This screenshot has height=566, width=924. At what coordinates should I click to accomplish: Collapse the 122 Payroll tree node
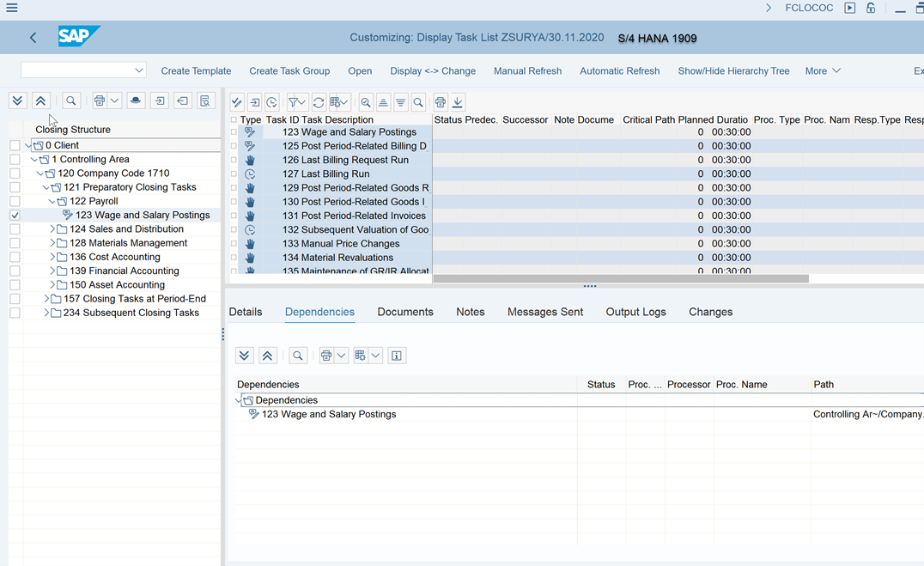52,202
